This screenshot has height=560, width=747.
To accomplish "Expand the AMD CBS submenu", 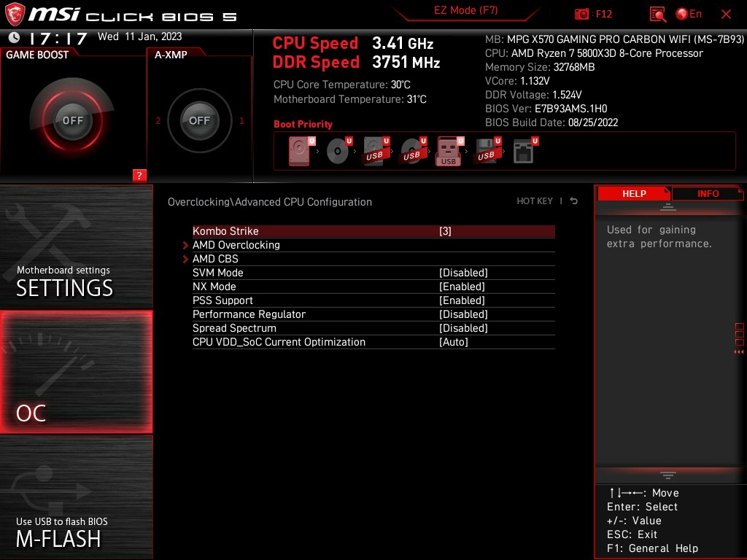I will pos(373,259).
